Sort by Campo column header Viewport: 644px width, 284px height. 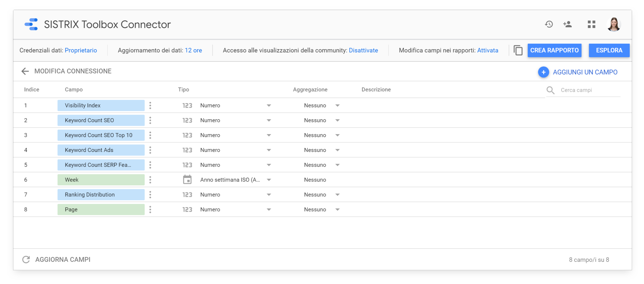74,90
